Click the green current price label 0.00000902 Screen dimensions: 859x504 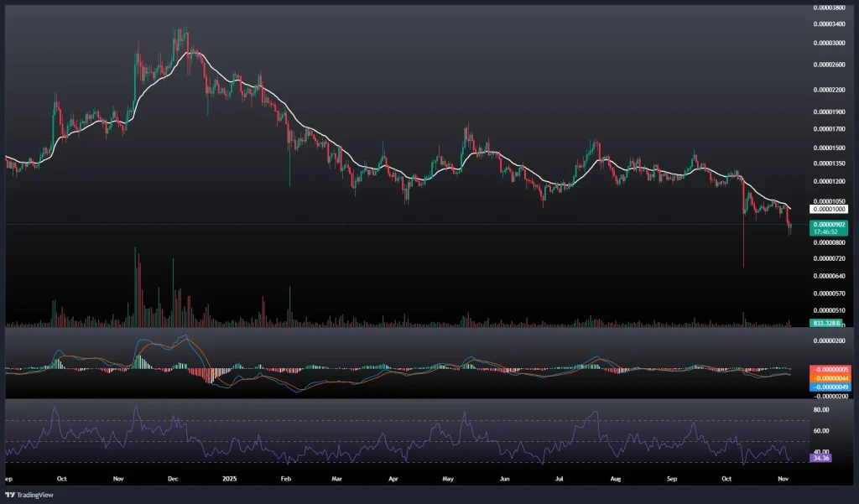pyautogui.click(x=828, y=225)
